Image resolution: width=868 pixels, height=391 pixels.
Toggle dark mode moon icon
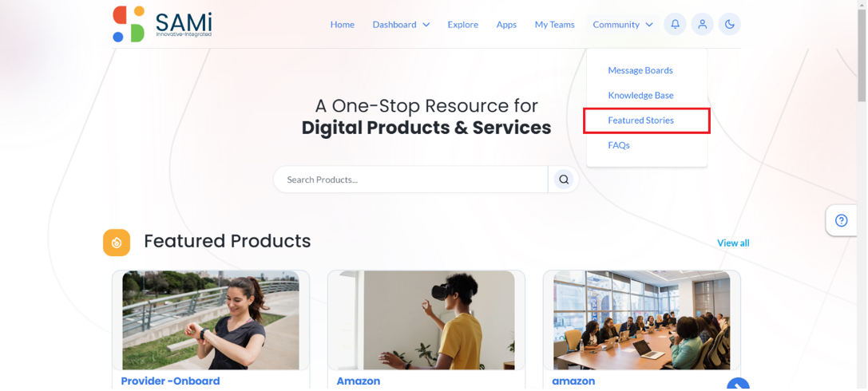pyautogui.click(x=729, y=24)
